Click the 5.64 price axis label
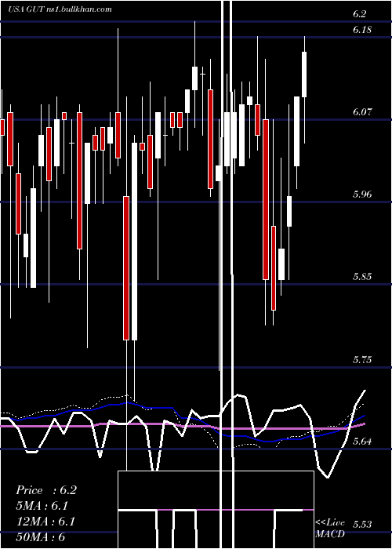 coord(362,442)
